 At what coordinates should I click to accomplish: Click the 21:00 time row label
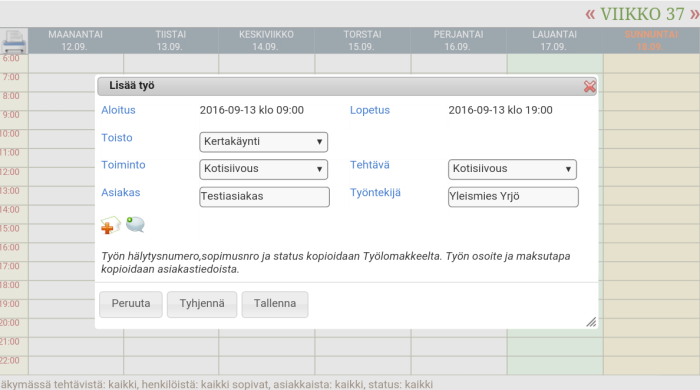[10, 342]
